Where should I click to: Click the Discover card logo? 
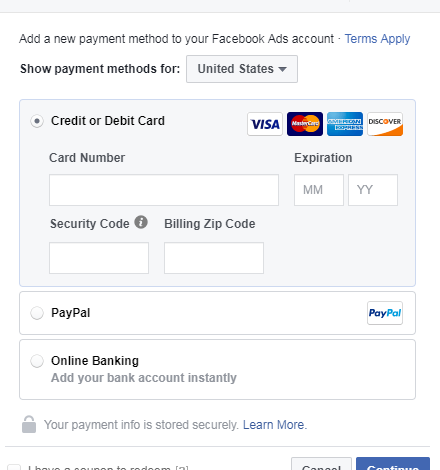(385, 124)
